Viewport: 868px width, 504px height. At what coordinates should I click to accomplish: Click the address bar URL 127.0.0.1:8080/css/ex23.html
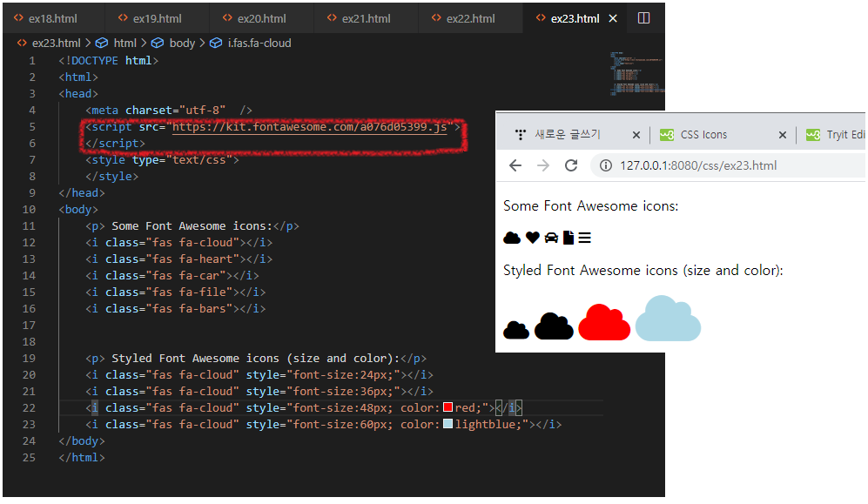(698, 165)
